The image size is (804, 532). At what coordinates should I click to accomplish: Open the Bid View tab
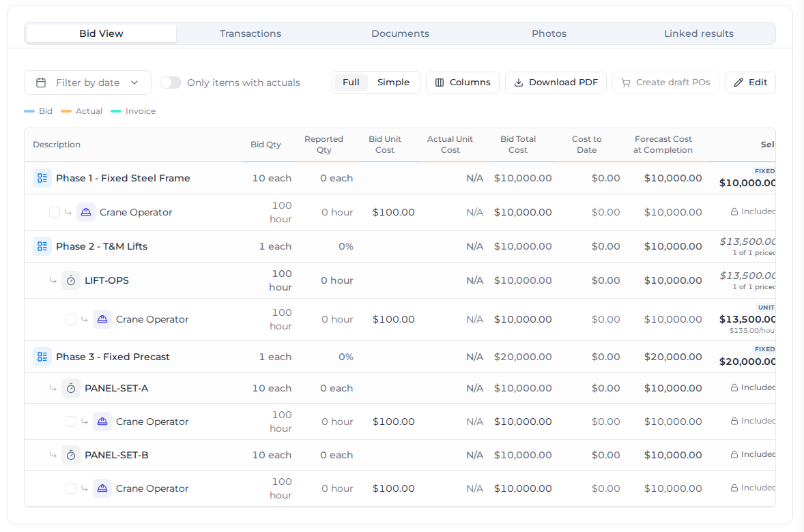tap(101, 33)
